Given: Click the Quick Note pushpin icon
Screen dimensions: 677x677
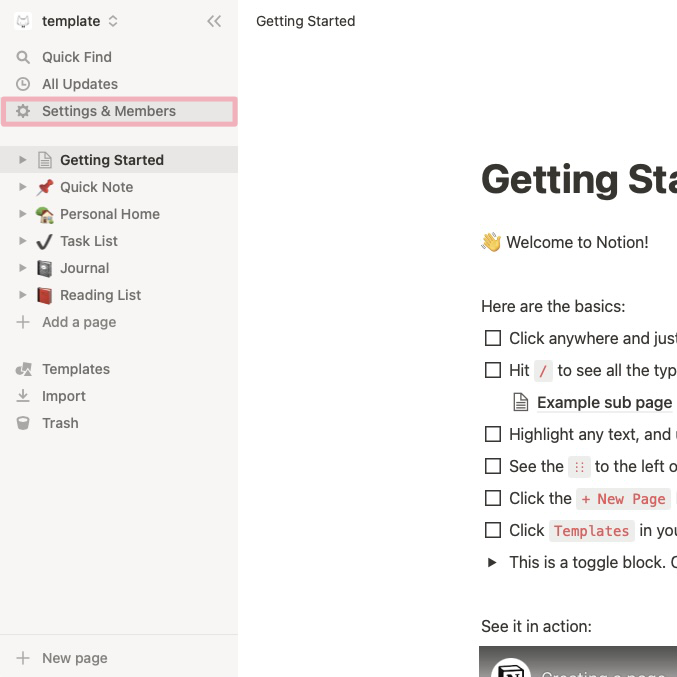Looking at the screenshot, I should [44, 187].
